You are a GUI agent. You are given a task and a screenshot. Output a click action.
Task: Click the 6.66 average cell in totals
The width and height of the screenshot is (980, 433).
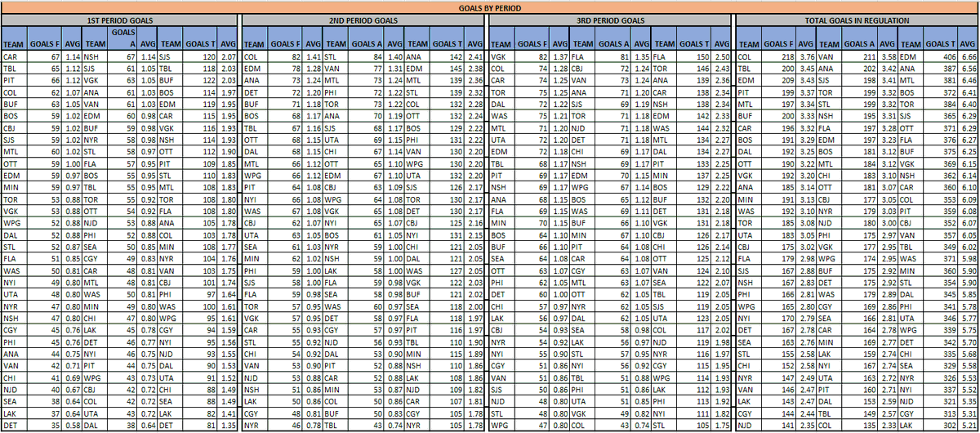coord(969,58)
